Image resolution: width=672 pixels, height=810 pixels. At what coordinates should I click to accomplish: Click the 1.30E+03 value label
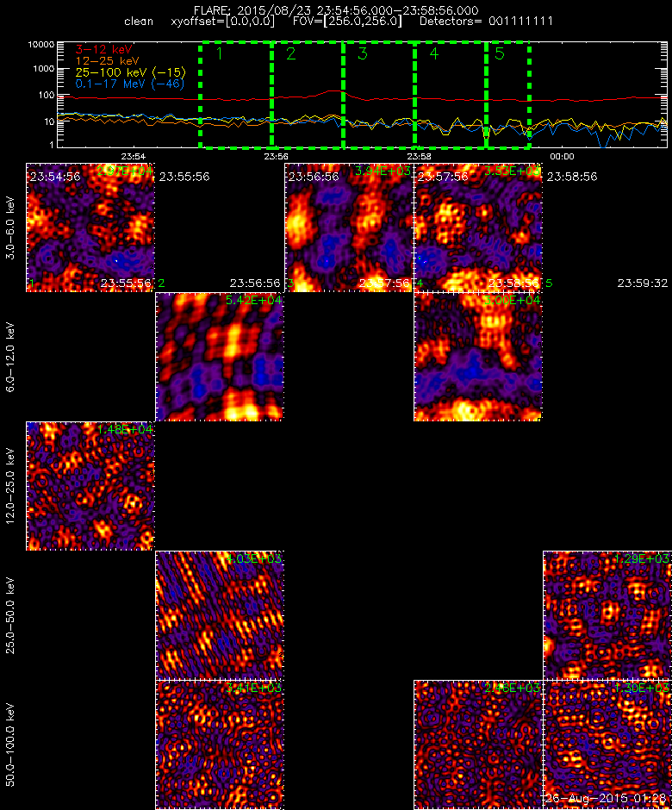641,688
